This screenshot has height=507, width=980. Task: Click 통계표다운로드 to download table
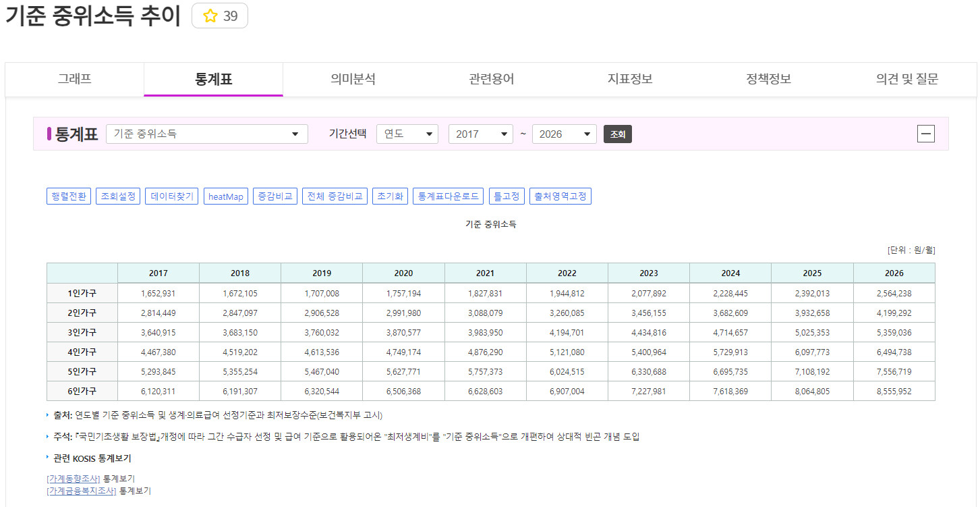(448, 196)
